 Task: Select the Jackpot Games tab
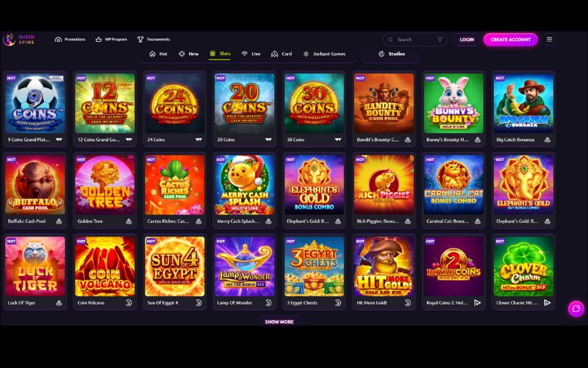point(324,54)
